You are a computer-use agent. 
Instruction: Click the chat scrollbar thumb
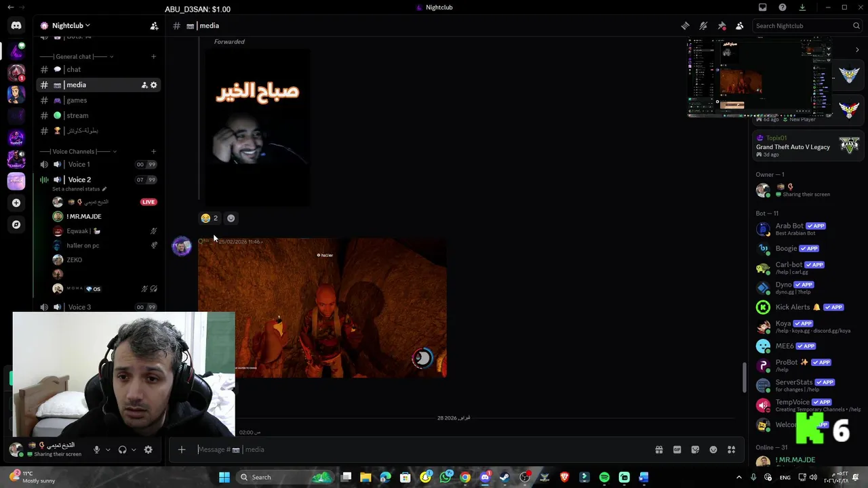click(745, 378)
